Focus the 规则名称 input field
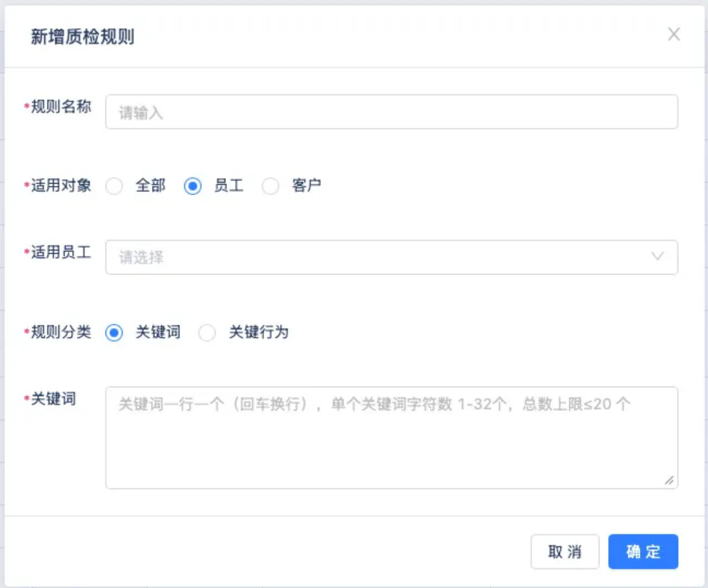 point(391,112)
